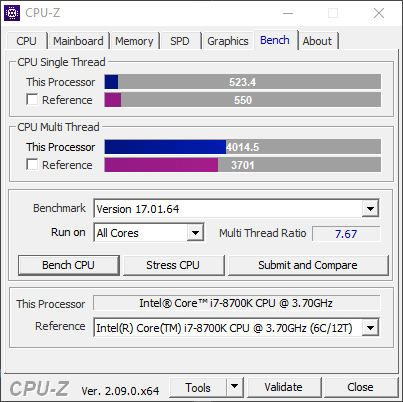
Task: Expand the Run on All Cores dropdown
Action: pyautogui.click(x=195, y=232)
